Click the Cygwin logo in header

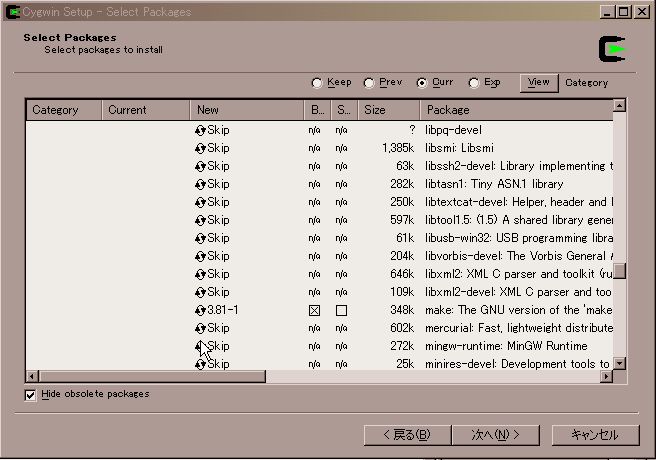point(612,48)
